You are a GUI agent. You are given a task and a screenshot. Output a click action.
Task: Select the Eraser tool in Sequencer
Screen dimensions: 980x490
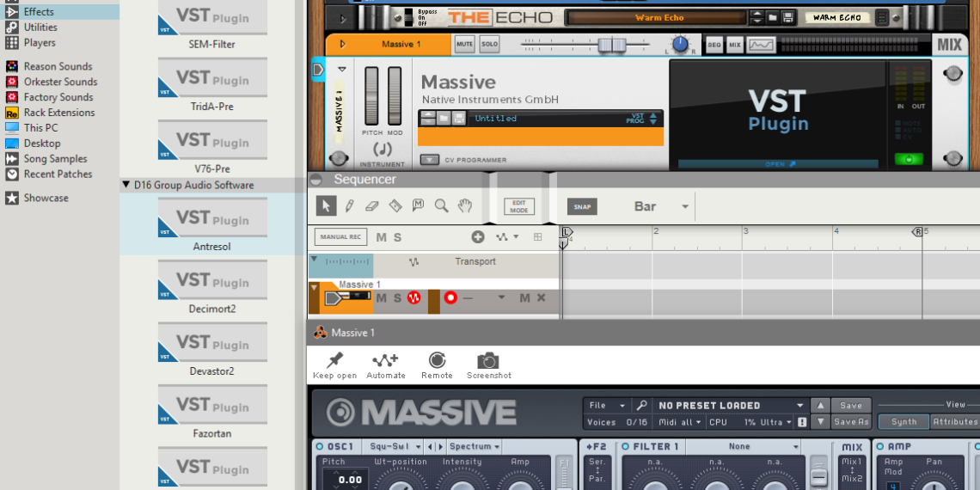coord(372,205)
